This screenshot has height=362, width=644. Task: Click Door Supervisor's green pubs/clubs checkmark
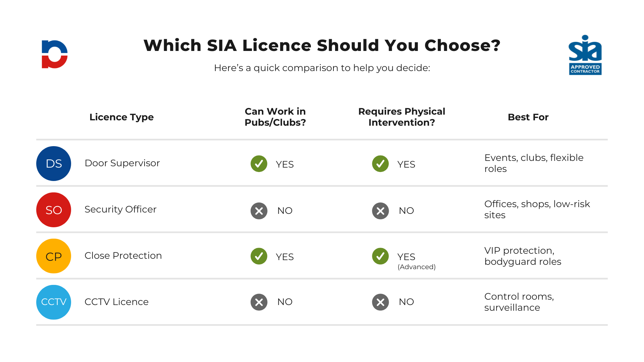click(259, 164)
